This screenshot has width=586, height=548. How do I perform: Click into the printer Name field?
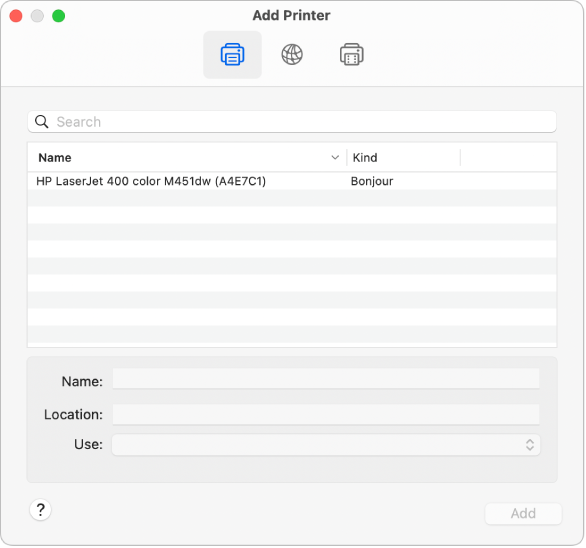tap(326, 379)
